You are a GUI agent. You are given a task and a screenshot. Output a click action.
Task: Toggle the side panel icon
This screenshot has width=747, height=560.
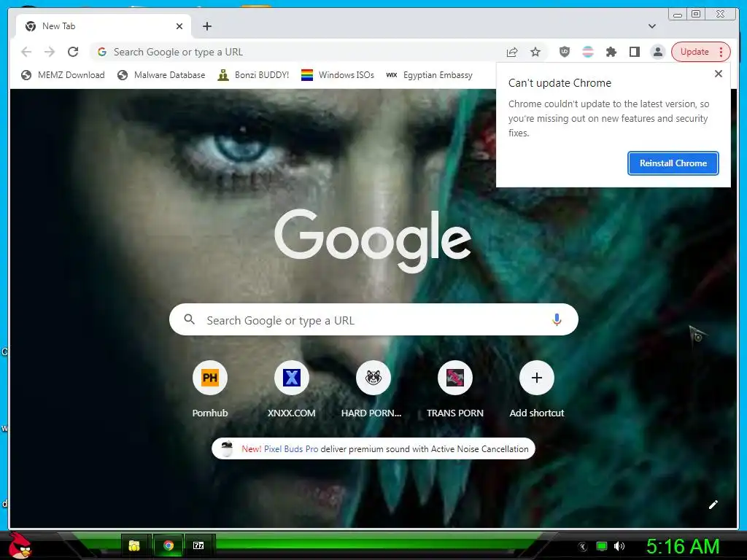click(x=635, y=52)
